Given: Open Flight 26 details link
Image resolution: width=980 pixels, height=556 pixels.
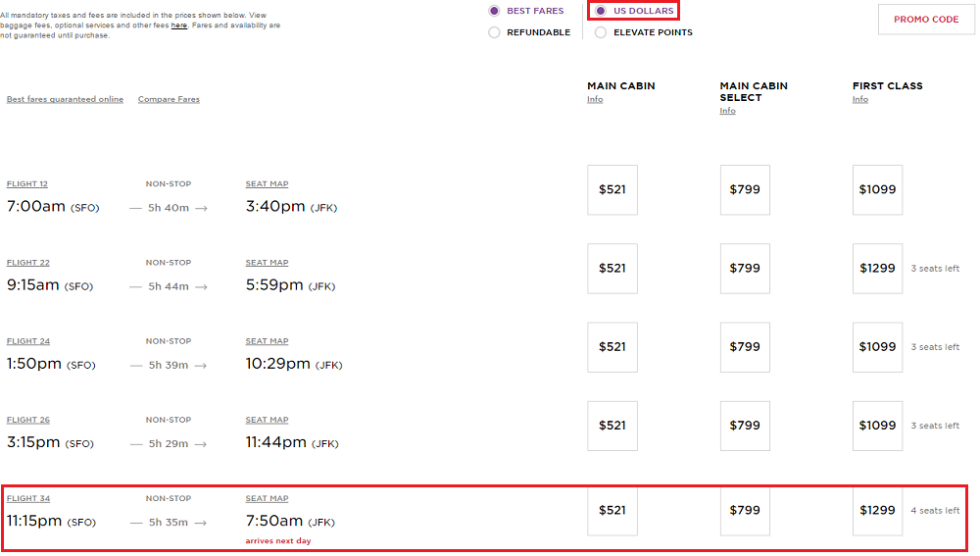Looking at the screenshot, I should coord(27,420).
